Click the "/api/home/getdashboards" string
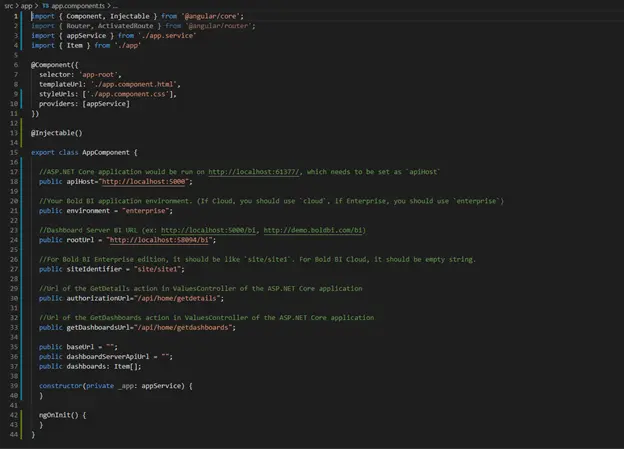Screen dimensions: 624x449 [183, 328]
